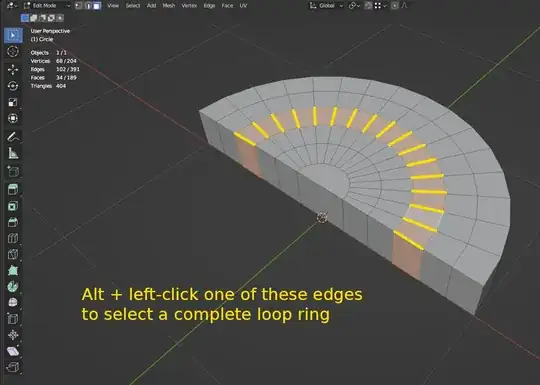Click the Triangles '404' statistic
This screenshot has width=540, height=385.
pos(61,86)
